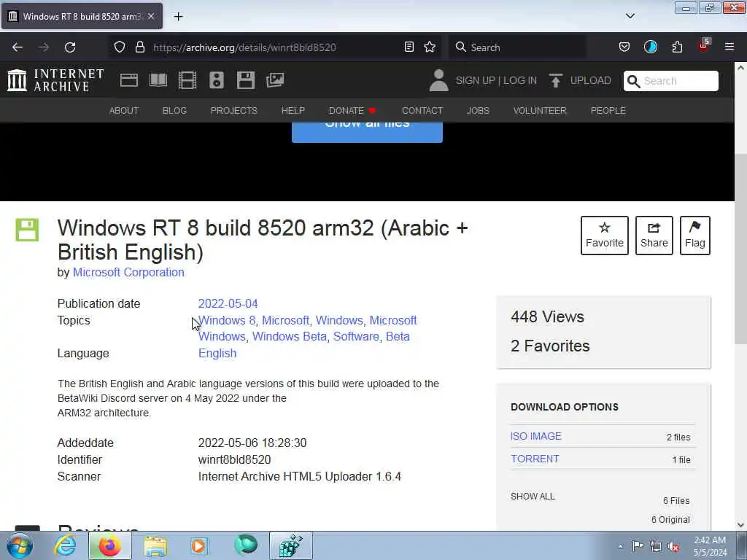Image resolution: width=747 pixels, height=560 pixels.
Task: Click the site security padlock icon
Action: coord(140,47)
